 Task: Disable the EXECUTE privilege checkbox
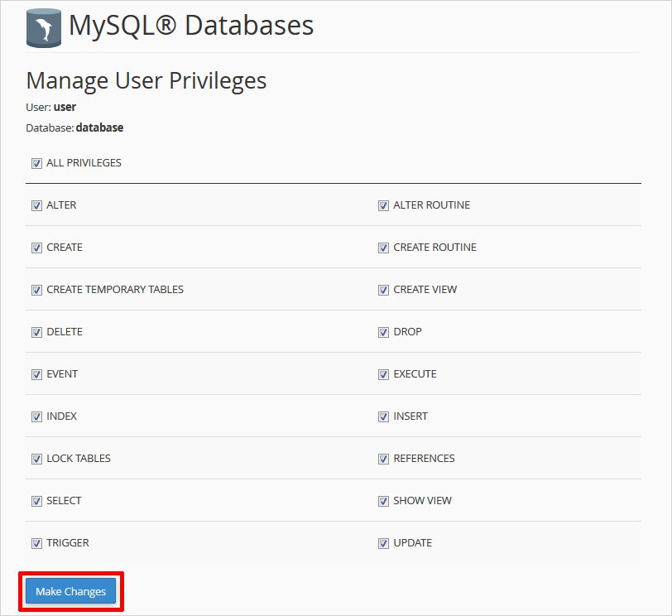point(383,374)
